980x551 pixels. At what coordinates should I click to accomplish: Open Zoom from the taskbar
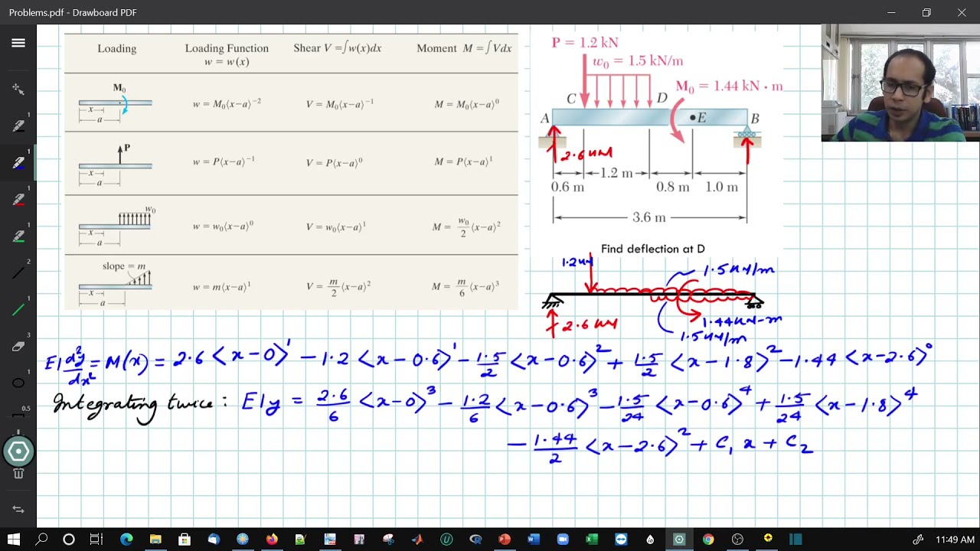563,540
